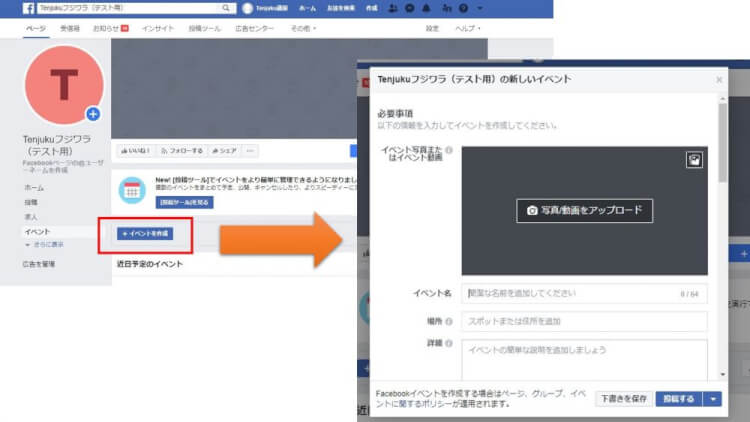
Task: Open account dropdown arrow in top bar
Action: (480, 8)
